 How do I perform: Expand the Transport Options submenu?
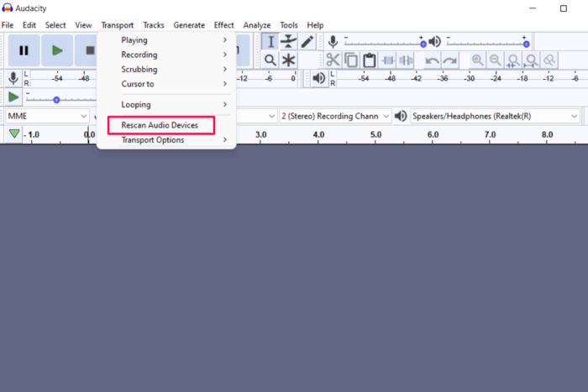[x=166, y=140]
